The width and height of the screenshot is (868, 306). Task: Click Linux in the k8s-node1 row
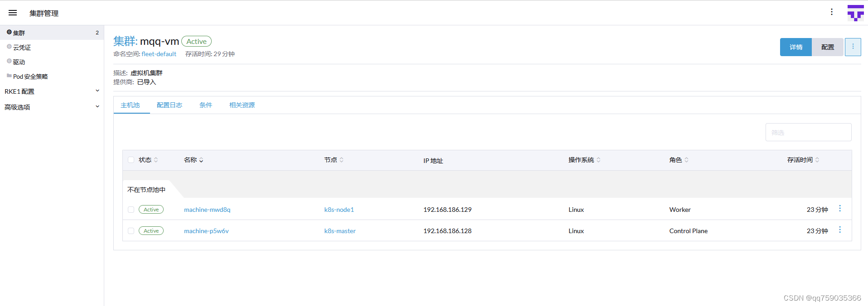[576, 210]
